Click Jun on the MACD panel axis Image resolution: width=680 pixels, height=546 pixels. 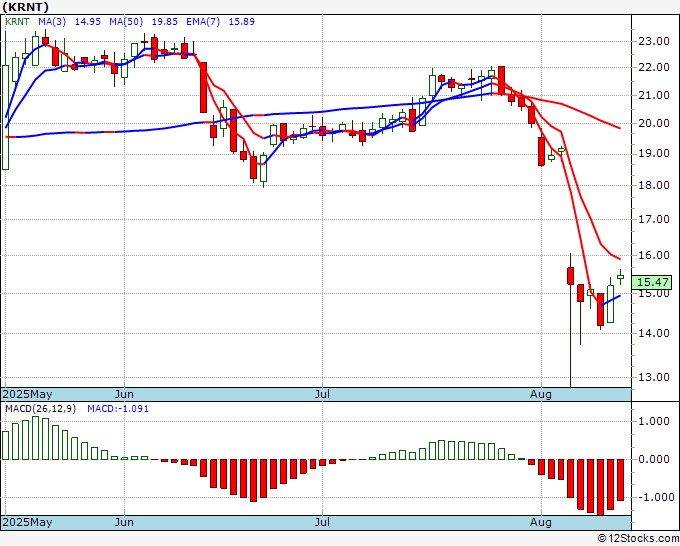[x=124, y=522]
